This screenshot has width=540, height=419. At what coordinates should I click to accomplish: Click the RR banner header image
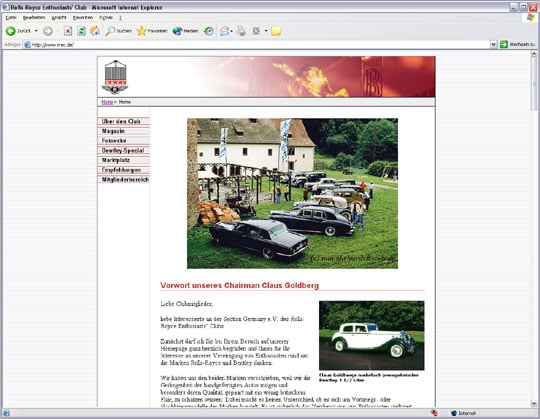click(266, 77)
